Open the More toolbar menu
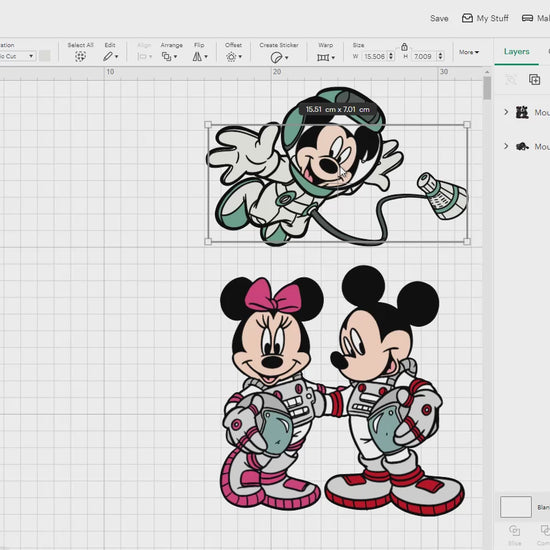 pyautogui.click(x=469, y=52)
